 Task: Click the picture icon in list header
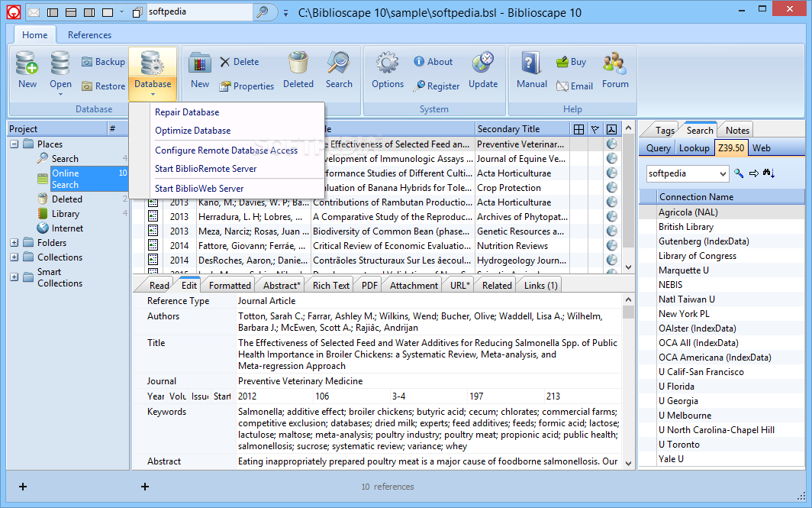pyautogui.click(x=611, y=129)
